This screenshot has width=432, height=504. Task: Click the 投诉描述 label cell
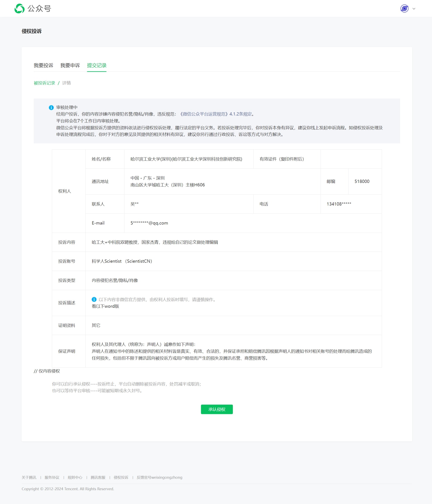pos(69,303)
